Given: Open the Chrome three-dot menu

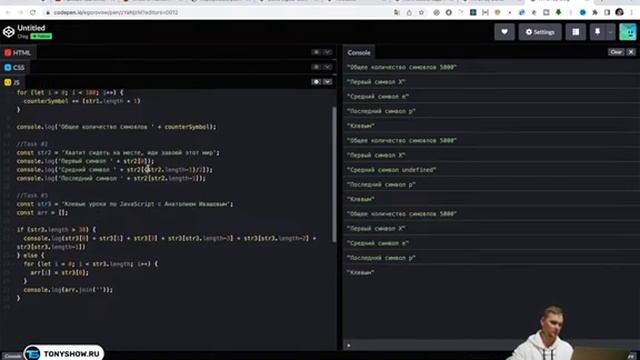Looking at the screenshot, I should [x=632, y=13].
